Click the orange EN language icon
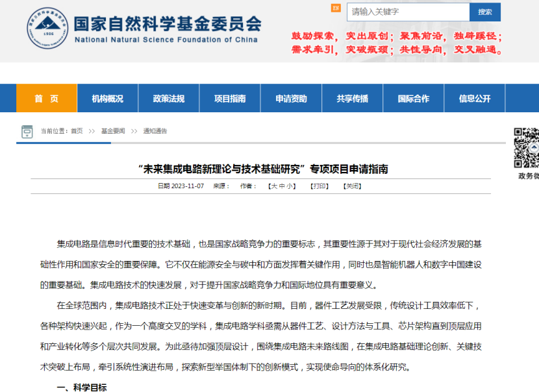 pos(336,8)
